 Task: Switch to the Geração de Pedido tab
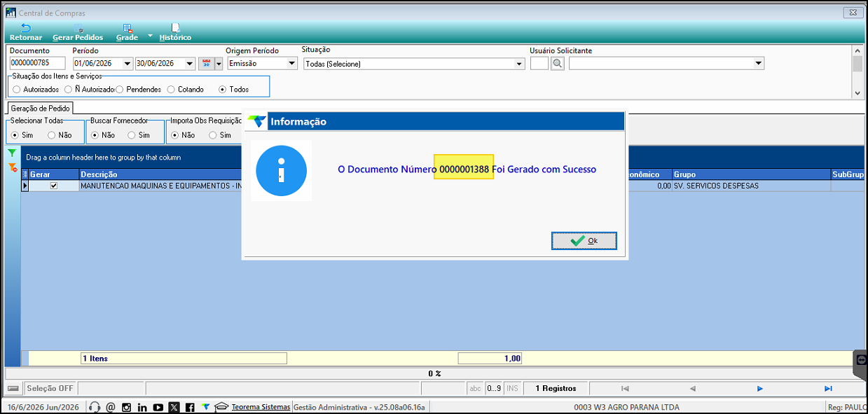[x=39, y=109]
